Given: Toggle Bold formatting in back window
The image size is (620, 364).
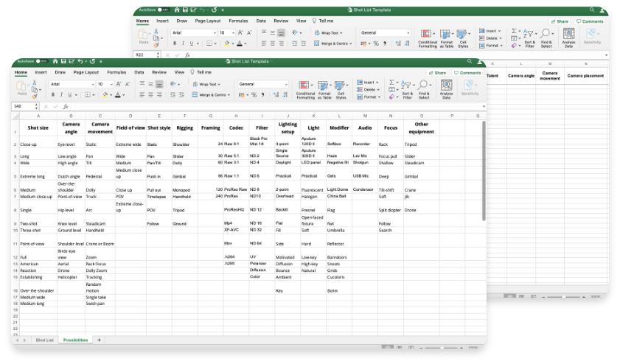Looking at the screenshot, I should click(175, 43).
